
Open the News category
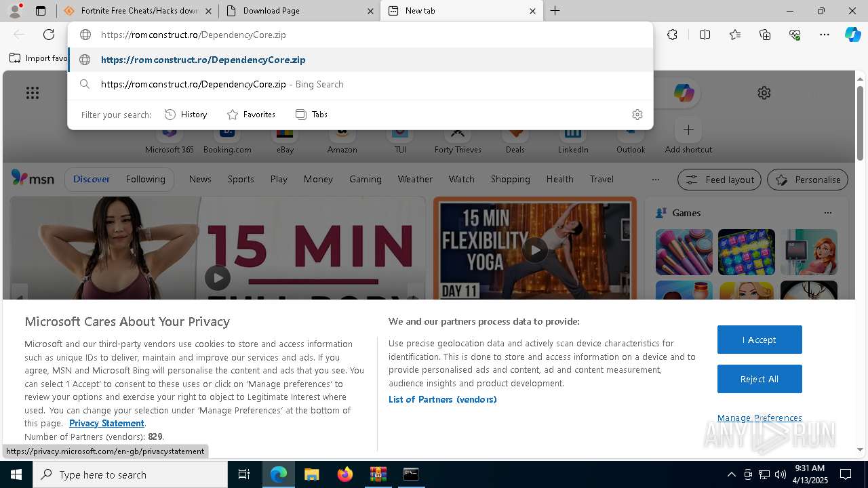pos(200,179)
